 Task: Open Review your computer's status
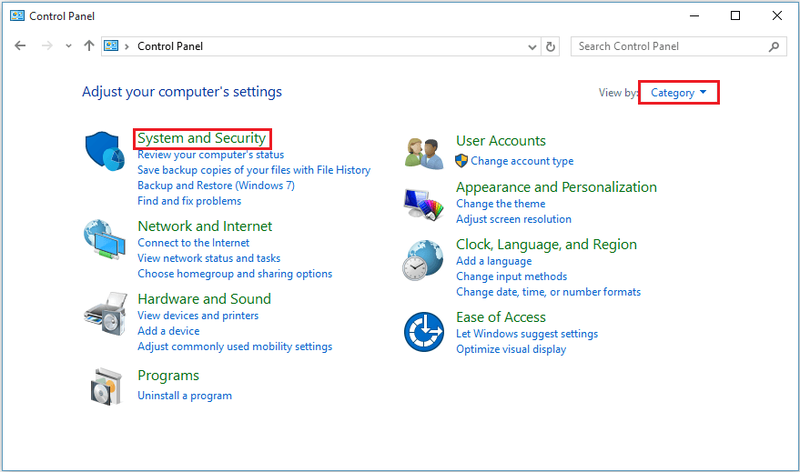click(211, 155)
